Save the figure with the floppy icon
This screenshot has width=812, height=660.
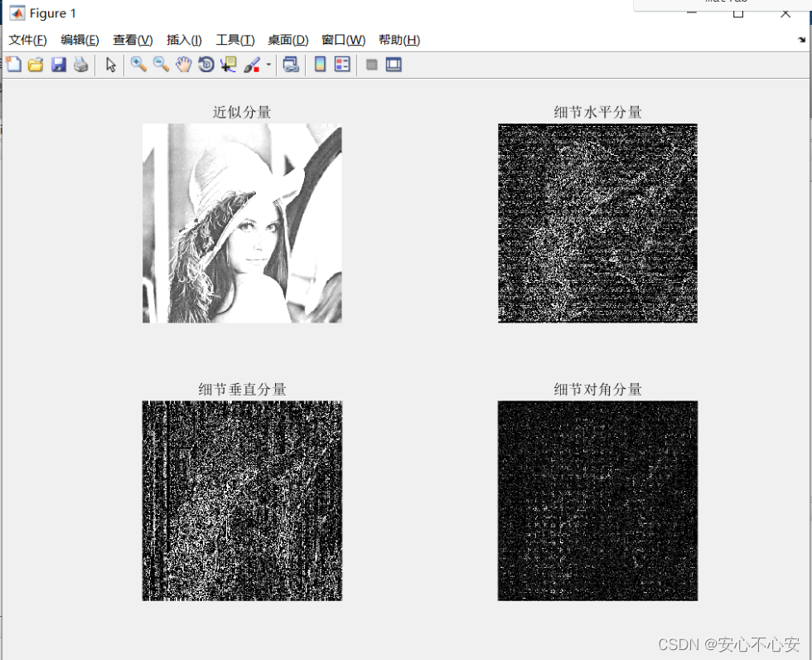pyautogui.click(x=59, y=65)
